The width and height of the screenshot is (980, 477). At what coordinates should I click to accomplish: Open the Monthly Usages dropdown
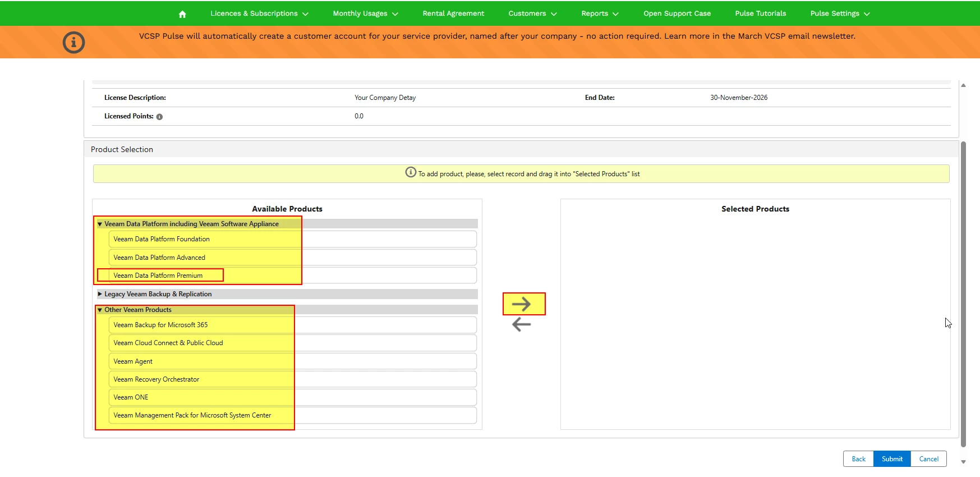pos(365,13)
